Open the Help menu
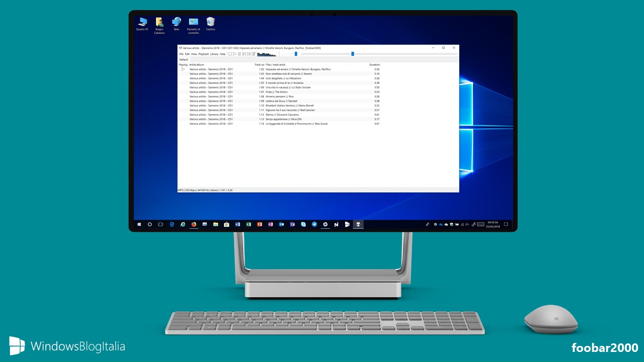 coord(222,54)
